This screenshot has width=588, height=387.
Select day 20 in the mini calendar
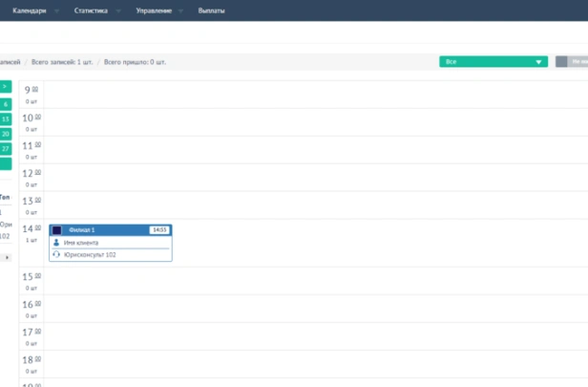(x=6, y=134)
